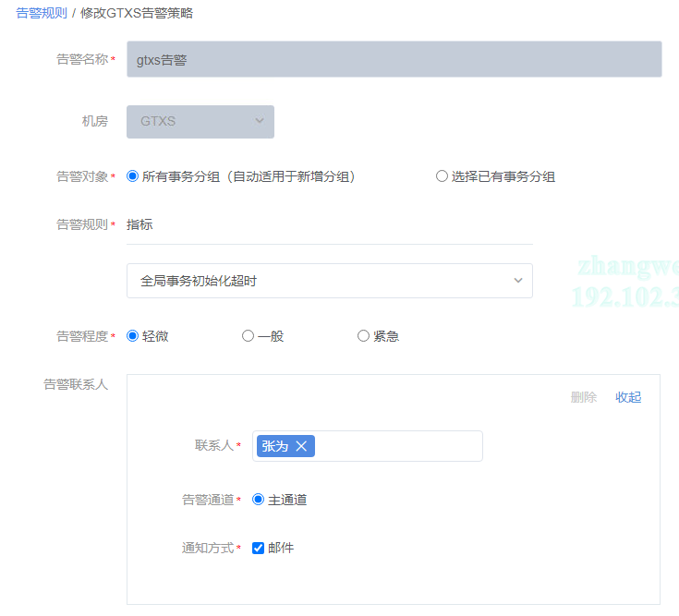Focus empty area of the 联系人 input box
679x616 pixels.
tap(397, 446)
